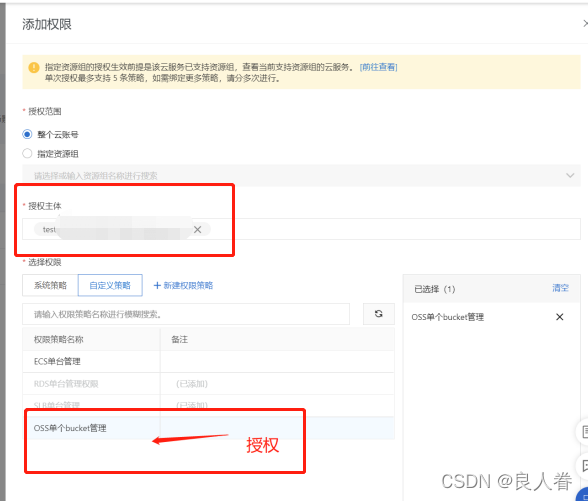Open the resource group name dropdown
Screen dimensions: 588x501
point(301,175)
